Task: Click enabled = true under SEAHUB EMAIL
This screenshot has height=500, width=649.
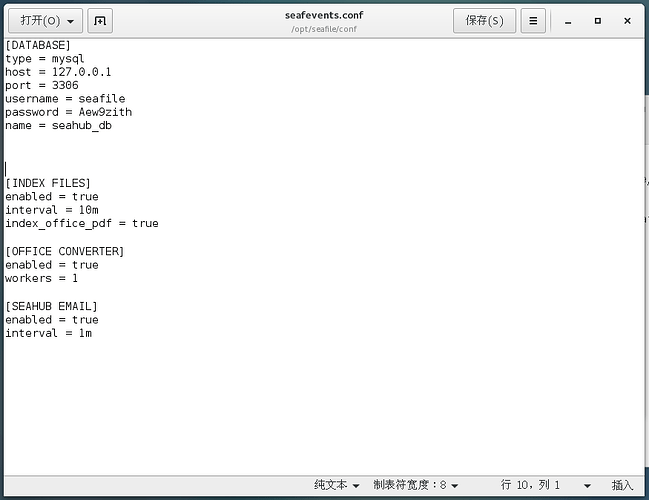Action: (52, 320)
